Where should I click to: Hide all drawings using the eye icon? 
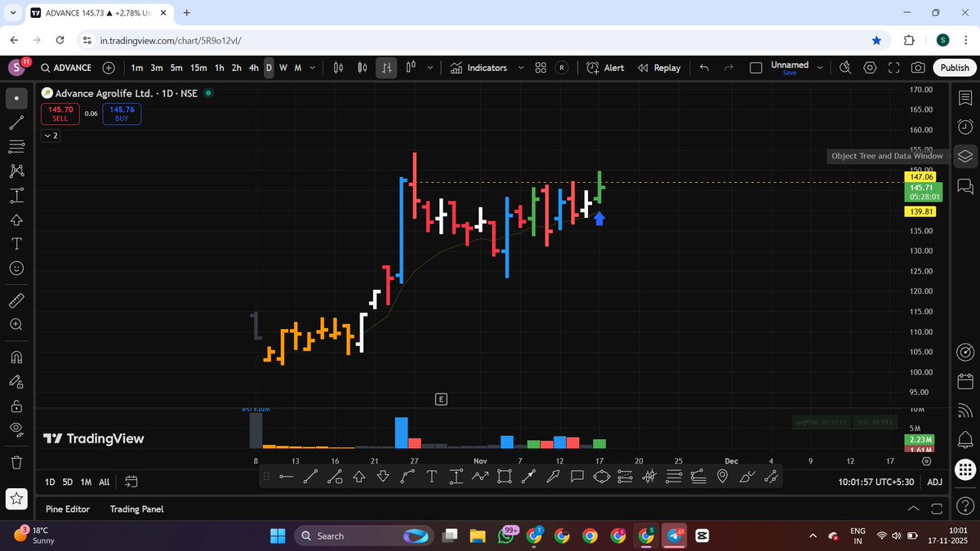click(16, 429)
